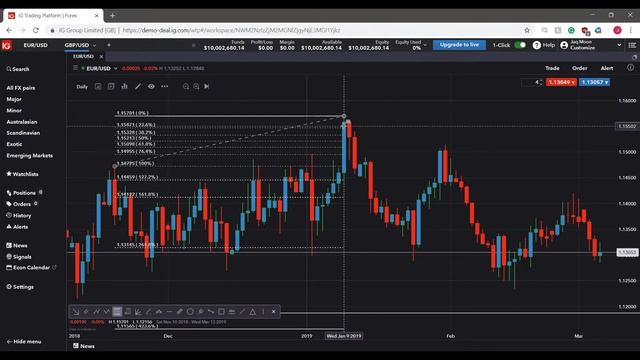
Task: Toggle the eye visibility icon in chart toolbar
Action: click(151, 87)
